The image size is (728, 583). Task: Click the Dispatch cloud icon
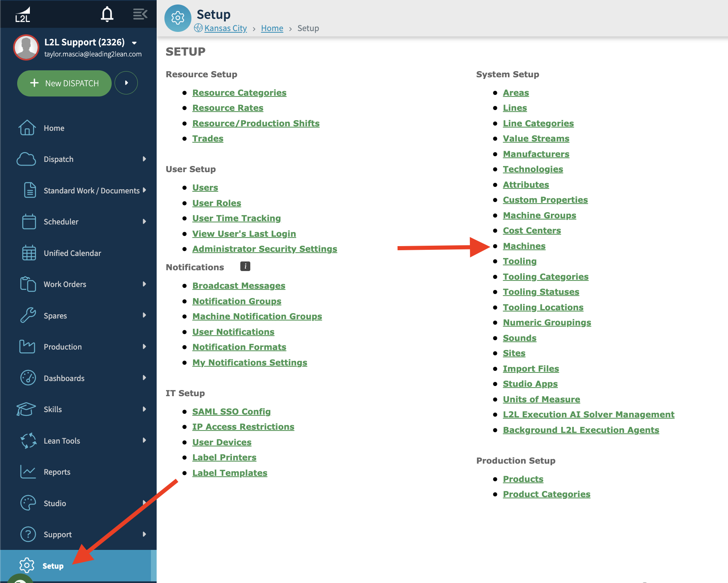pyautogui.click(x=26, y=159)
